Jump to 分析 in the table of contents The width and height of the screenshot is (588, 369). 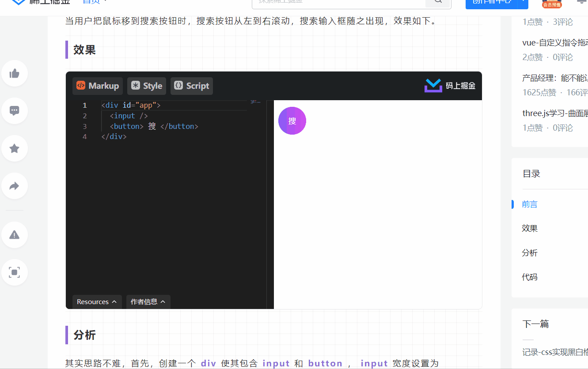[x=530, y=252]
